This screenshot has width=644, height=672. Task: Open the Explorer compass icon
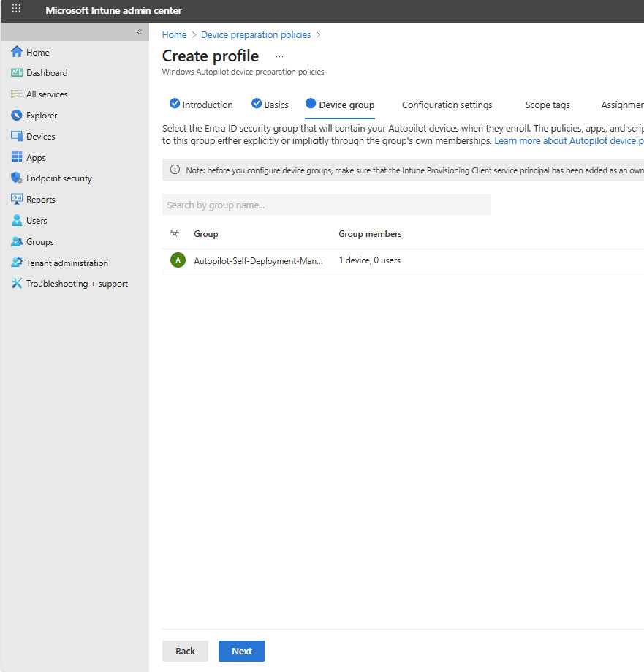coord(17,116)
